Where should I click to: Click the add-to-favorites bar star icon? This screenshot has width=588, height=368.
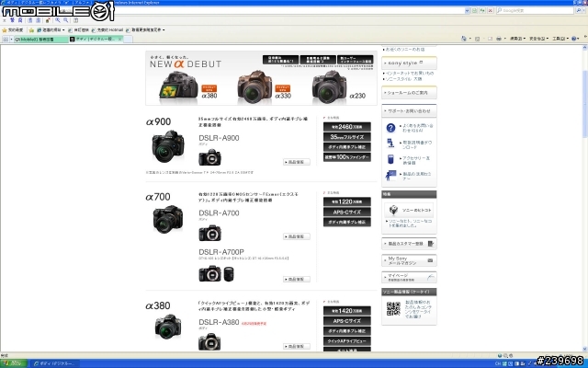point(31,29)
